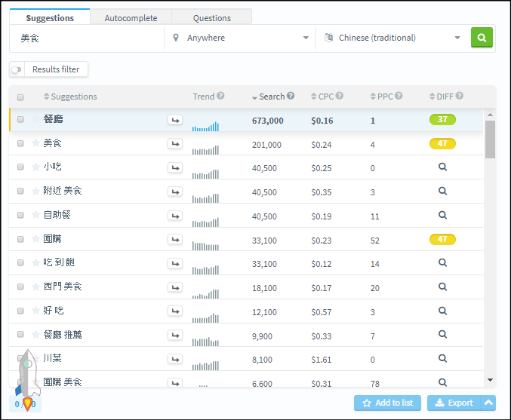
Task: Click the arrow icon in the 團購 row
Action: (175, 240)
